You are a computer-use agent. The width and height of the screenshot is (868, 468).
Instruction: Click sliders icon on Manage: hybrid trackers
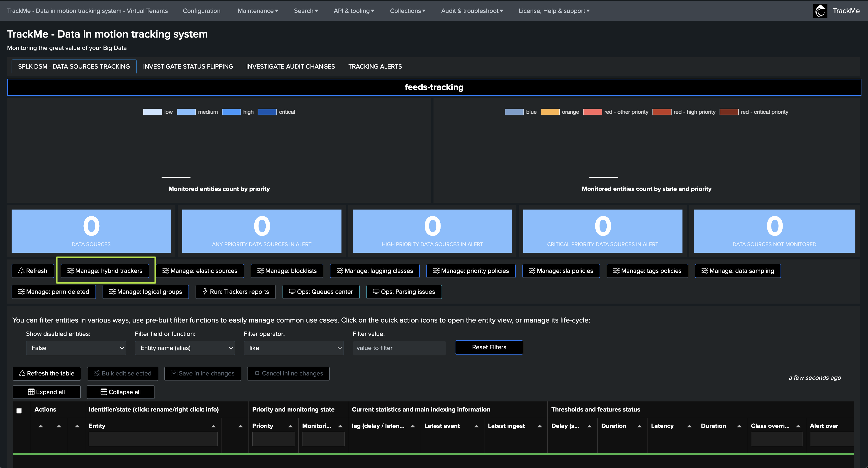point(70,271)
